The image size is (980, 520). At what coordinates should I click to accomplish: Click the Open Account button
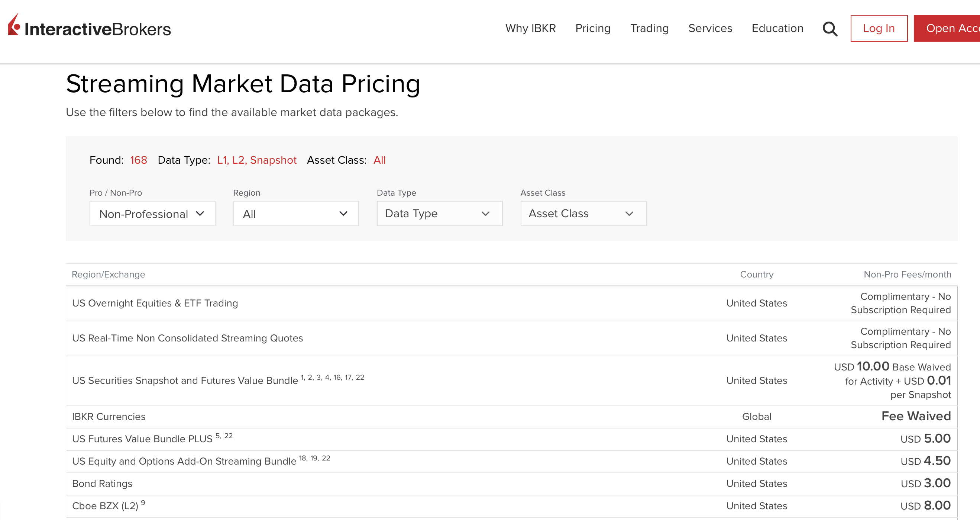point(951,28)
